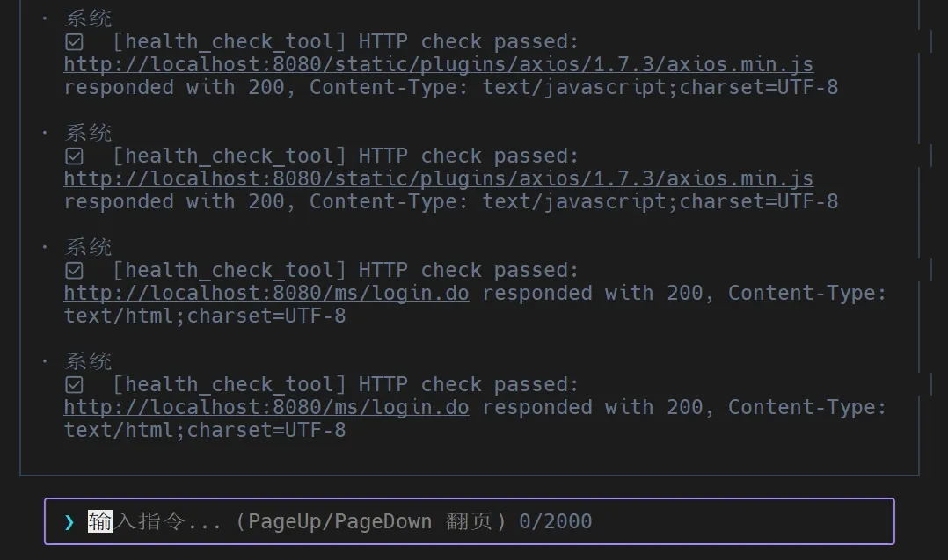Focus the 输入指令 command input field
This screenshot has width=948, height=560.
point(470,521)
